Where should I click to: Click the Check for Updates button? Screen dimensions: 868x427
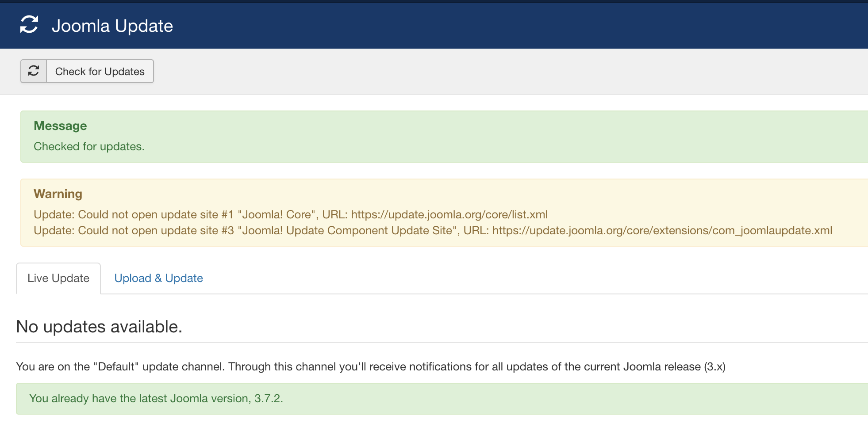[99, 71]
